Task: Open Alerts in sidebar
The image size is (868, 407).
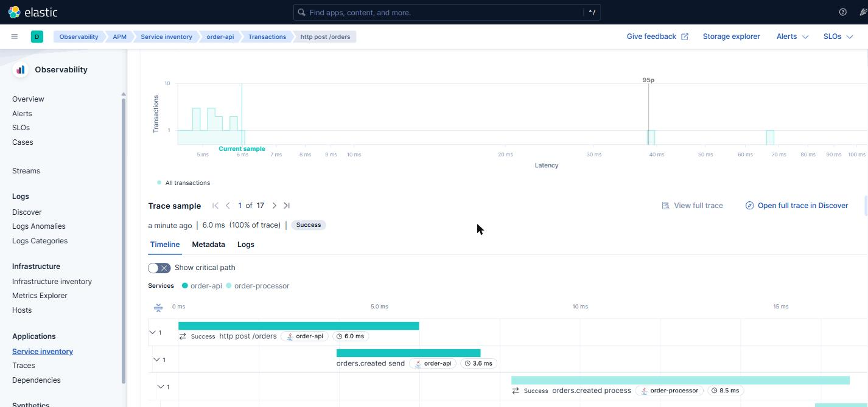Action: point(22,114)
